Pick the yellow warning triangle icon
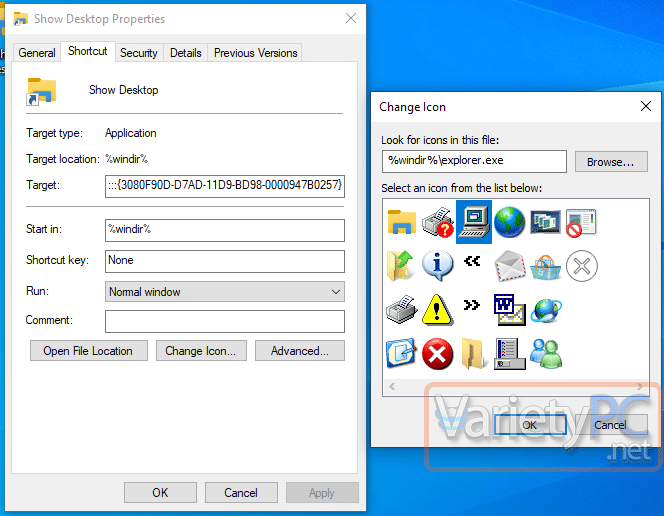664x516 pixels. pos(437,309)
